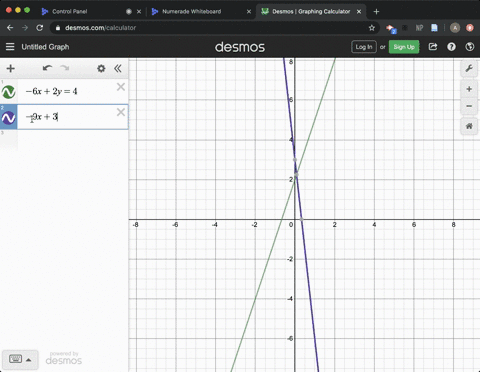Delete expression -9x+3
The image size is (480, 372).
click(x=121, y=112)
